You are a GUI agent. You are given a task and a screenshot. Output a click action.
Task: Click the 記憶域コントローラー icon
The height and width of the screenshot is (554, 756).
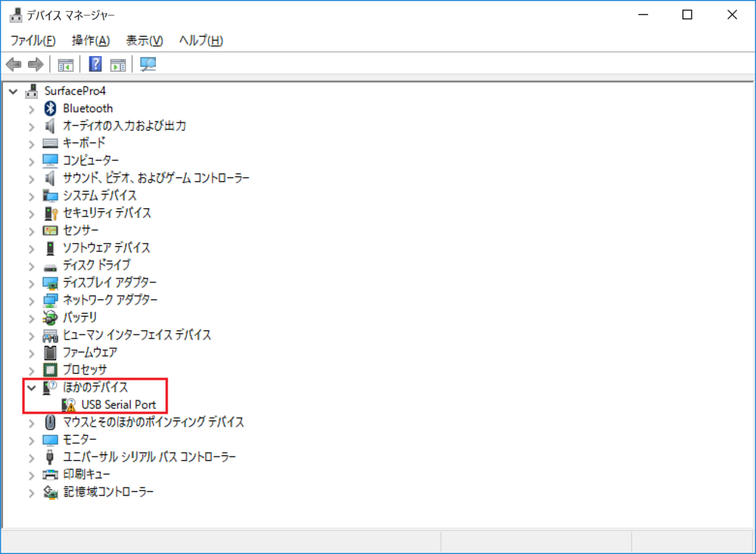[50, 492]
